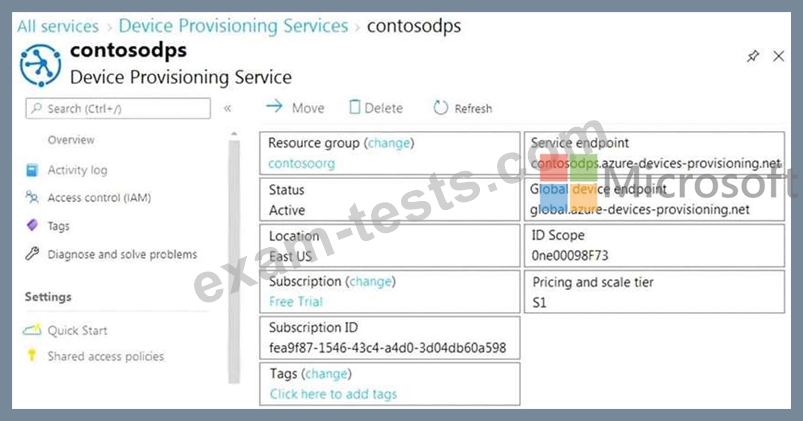The image size is (803, 421).
Task: Change the subscription link
Action: pyautogui.click(x=370, y=282)
